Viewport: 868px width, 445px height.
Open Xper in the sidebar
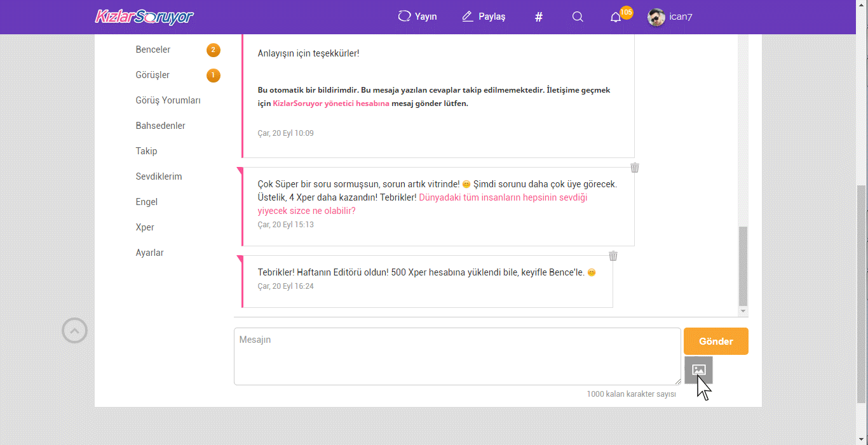pyautogui.click(x=145, y=227)
